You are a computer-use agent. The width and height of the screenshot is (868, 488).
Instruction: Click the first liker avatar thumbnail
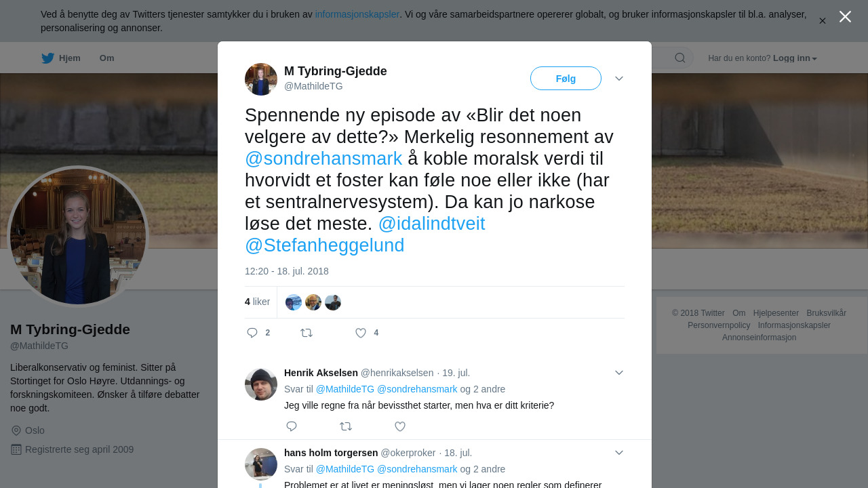click(x=294, y=302)
